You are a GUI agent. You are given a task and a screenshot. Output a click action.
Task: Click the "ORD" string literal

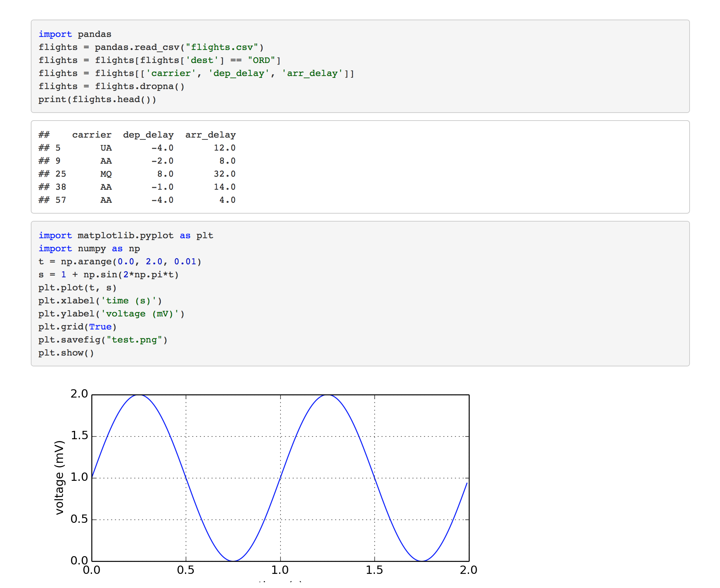261,60
